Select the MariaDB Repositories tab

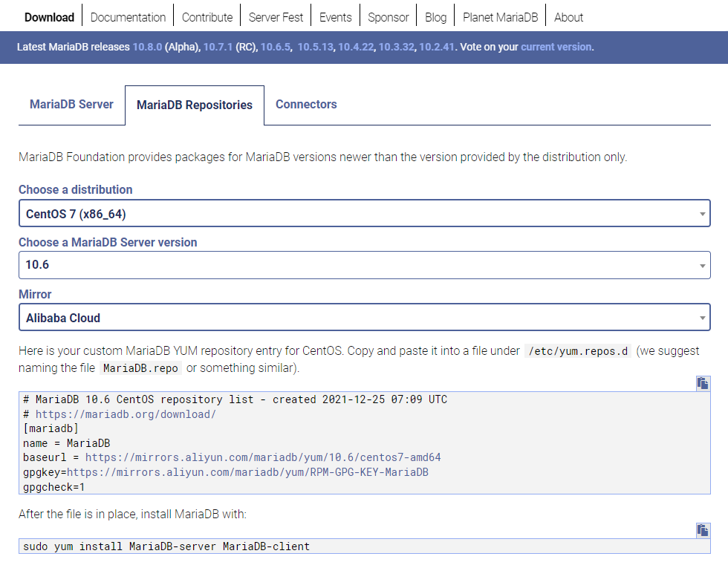(x=195, y=105)
